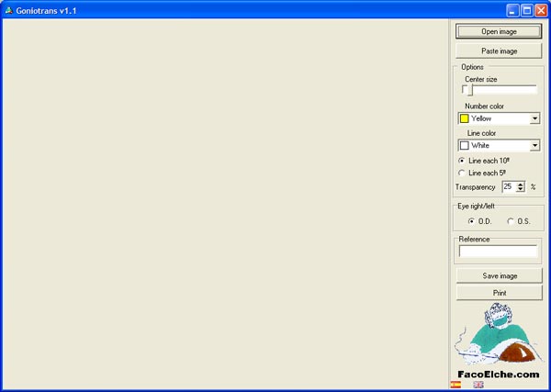Select the Line each 5° radio button

tap(462, 174)
